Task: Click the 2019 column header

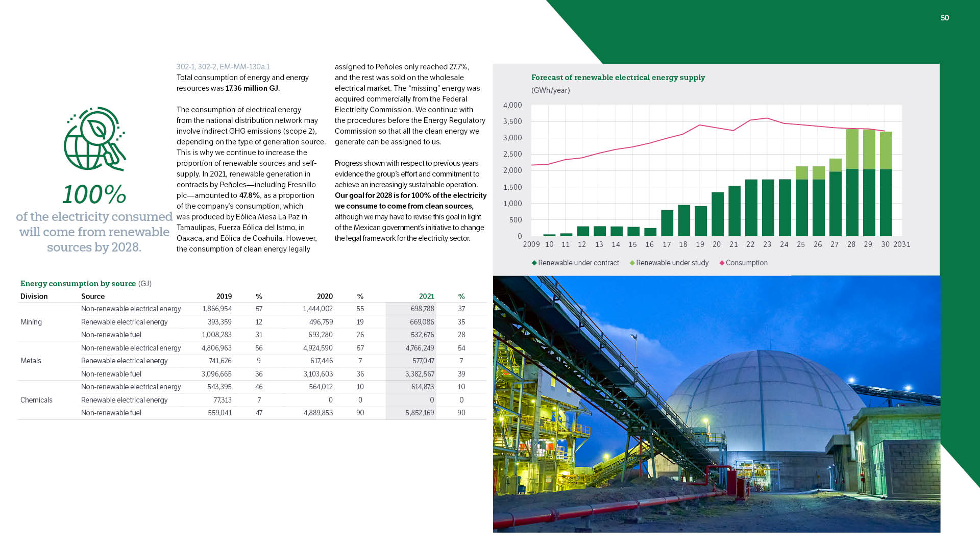Action: (224, 296)
